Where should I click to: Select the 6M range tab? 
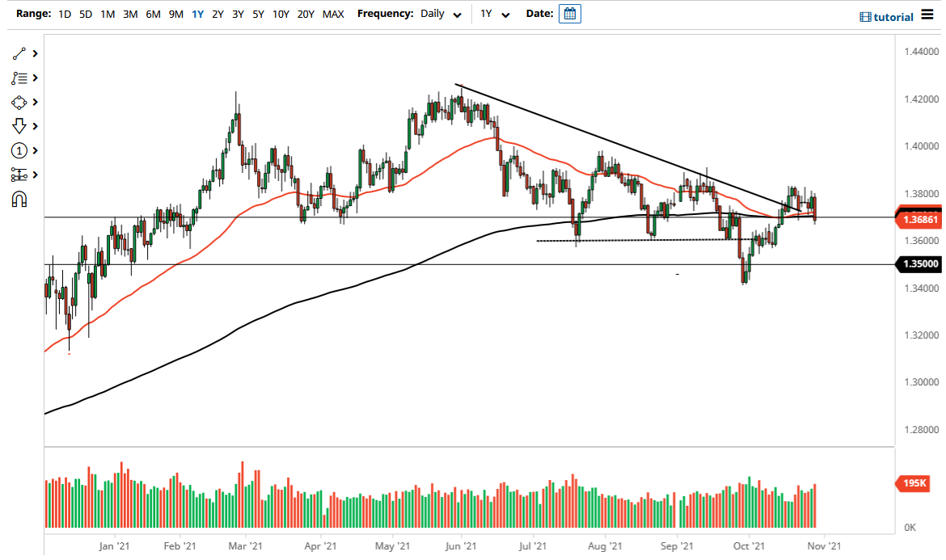tap(153, 14)
